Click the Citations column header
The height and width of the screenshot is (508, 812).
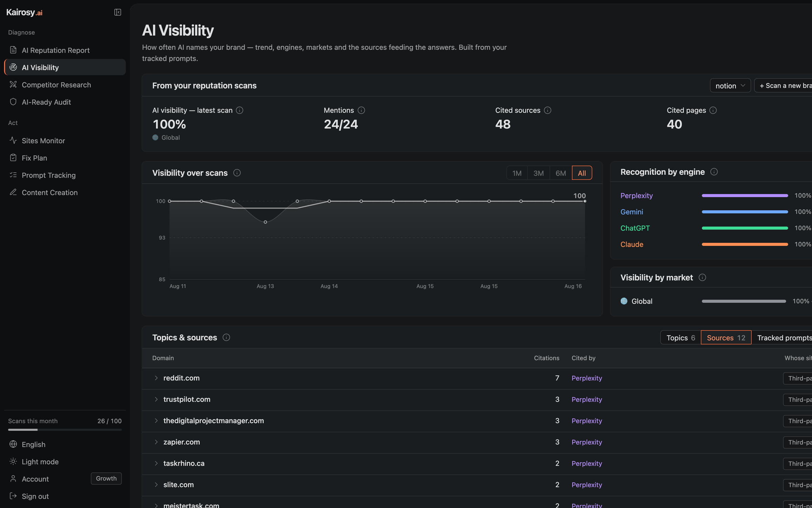(x=546, y=358)
